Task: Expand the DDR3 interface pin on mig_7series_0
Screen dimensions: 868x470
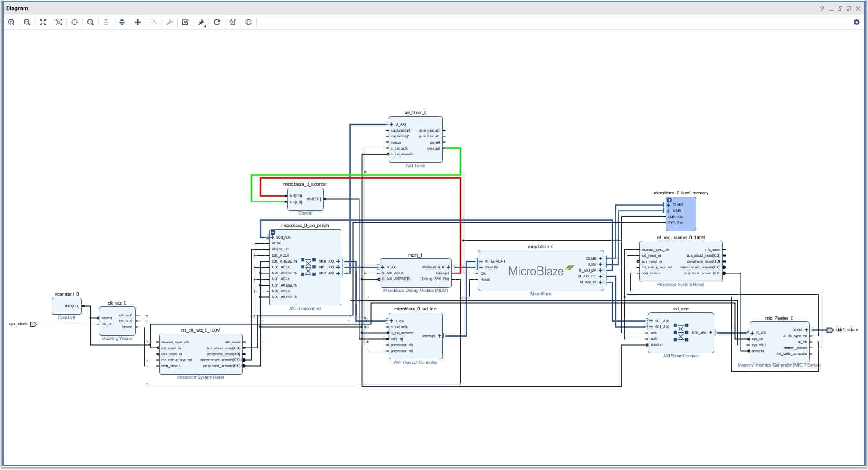Action: click(x=806, y=330)
